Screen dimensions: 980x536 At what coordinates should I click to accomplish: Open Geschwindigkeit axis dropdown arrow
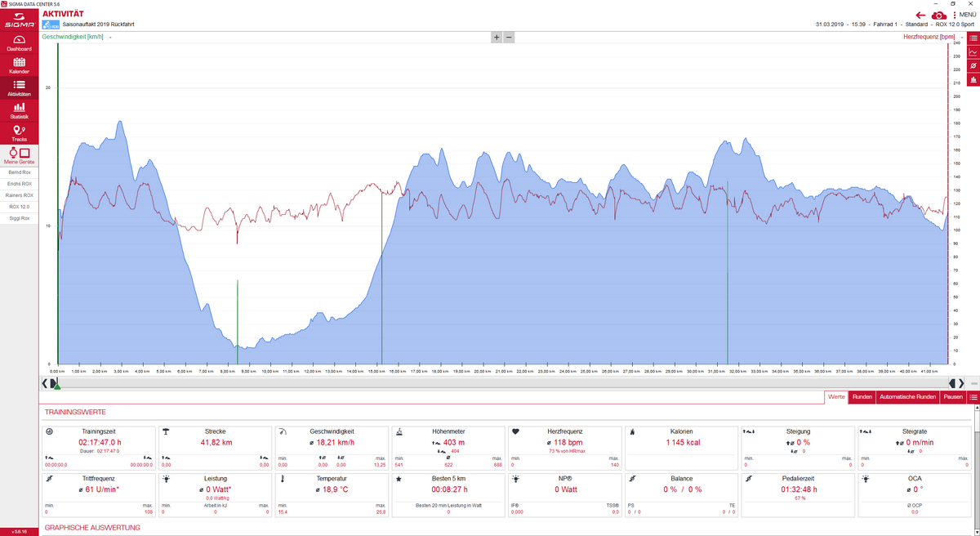[x=110, y=38]
